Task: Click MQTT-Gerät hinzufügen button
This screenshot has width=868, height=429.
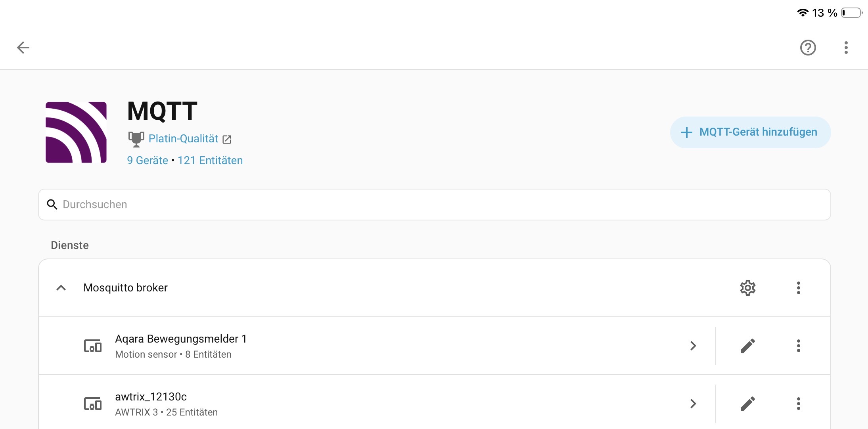Action: (x=750, y=132)
